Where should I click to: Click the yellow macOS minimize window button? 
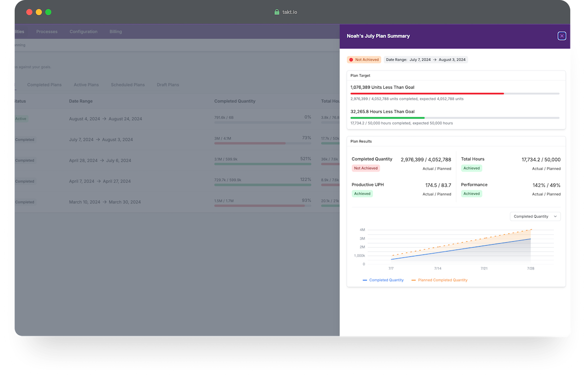point(39,12)
